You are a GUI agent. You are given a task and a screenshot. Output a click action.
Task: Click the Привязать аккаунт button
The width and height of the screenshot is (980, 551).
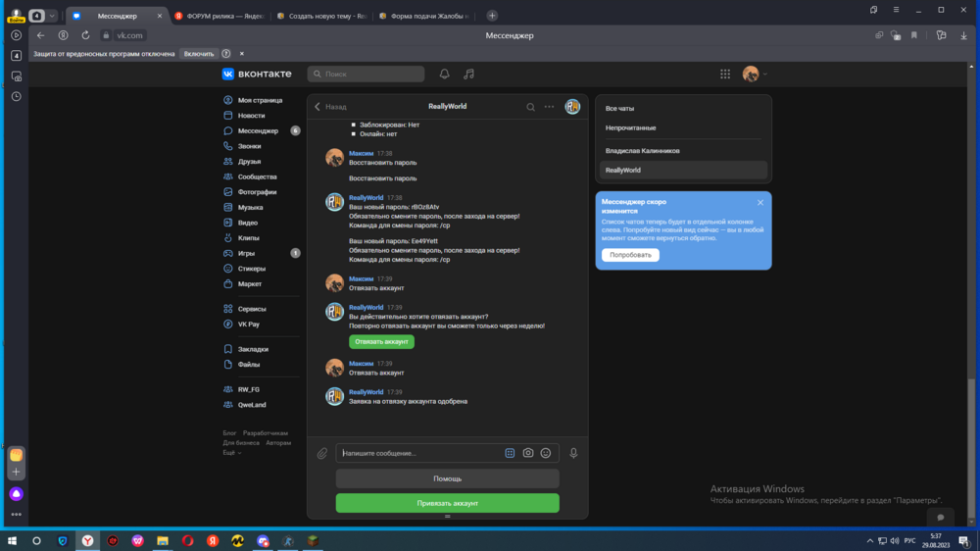click(x=448, y=503)
